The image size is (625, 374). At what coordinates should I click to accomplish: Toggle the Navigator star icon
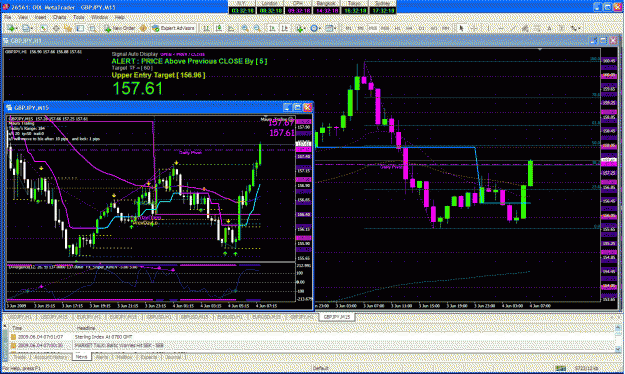(68, 28)
